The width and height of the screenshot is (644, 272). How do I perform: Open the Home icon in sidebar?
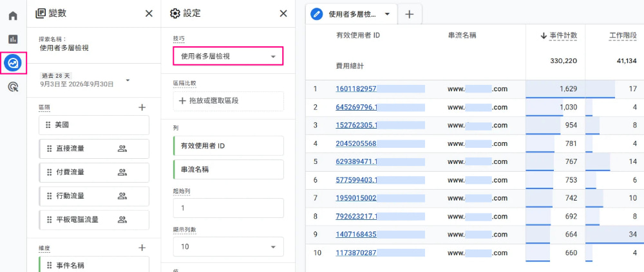(13, 16)
